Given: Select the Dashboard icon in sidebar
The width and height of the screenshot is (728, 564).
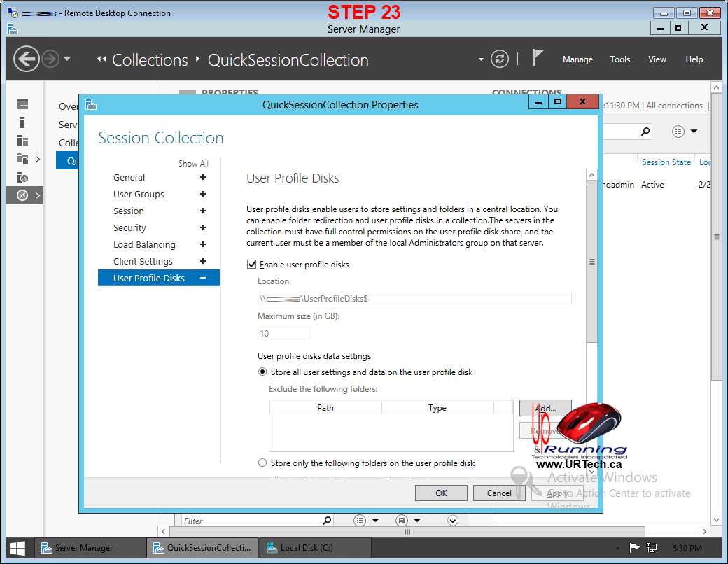Looking at the screenshot, I should point(22,104).
